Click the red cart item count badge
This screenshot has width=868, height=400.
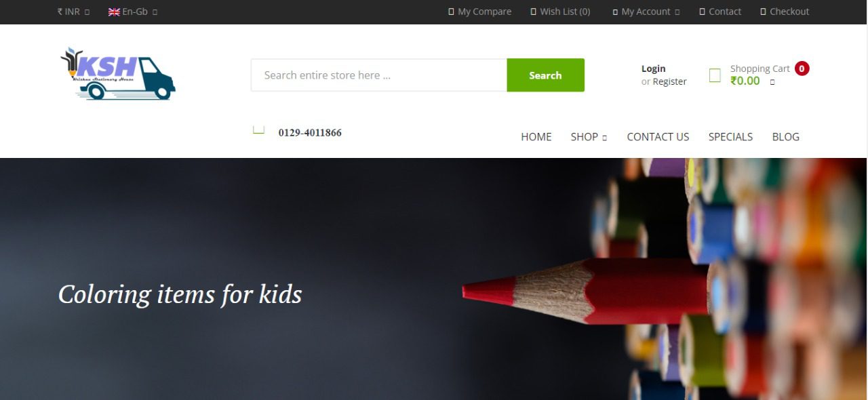[x=802, y=68]
